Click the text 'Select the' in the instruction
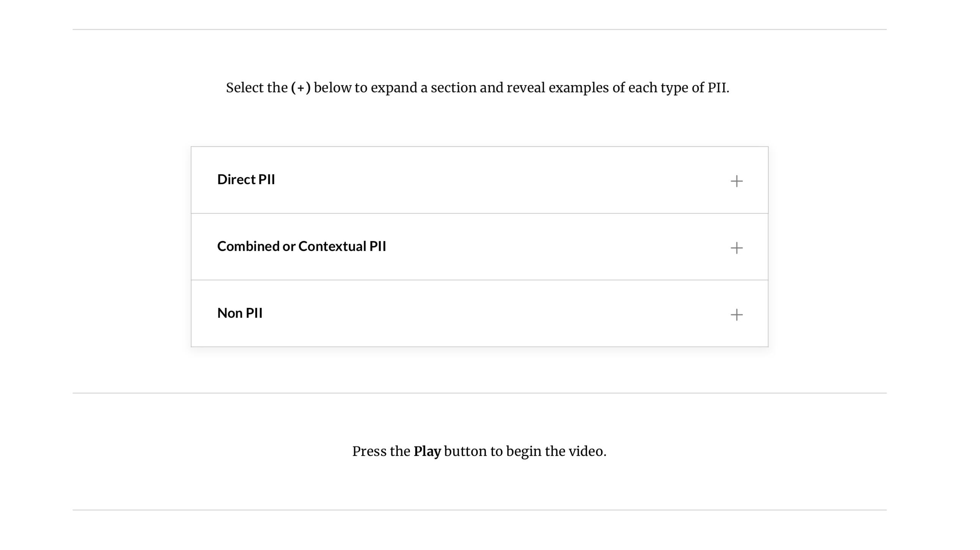Image resolution: width=980 pixels, height=550 pixels. (x=256, y=88)
